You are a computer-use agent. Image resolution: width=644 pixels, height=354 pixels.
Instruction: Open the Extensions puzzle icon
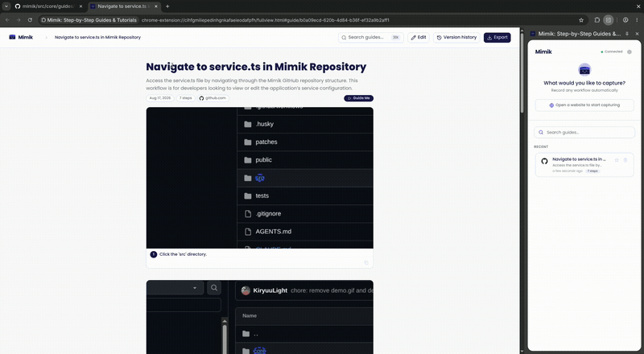click(x=597, y=20)
